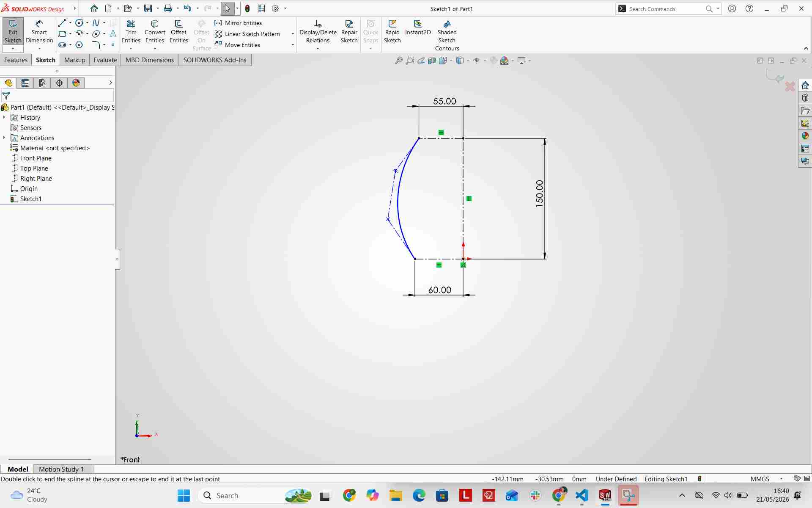Open the Display/Delete Relations dropdown arrow
812x508 pixels.
[x=318, y=49]
